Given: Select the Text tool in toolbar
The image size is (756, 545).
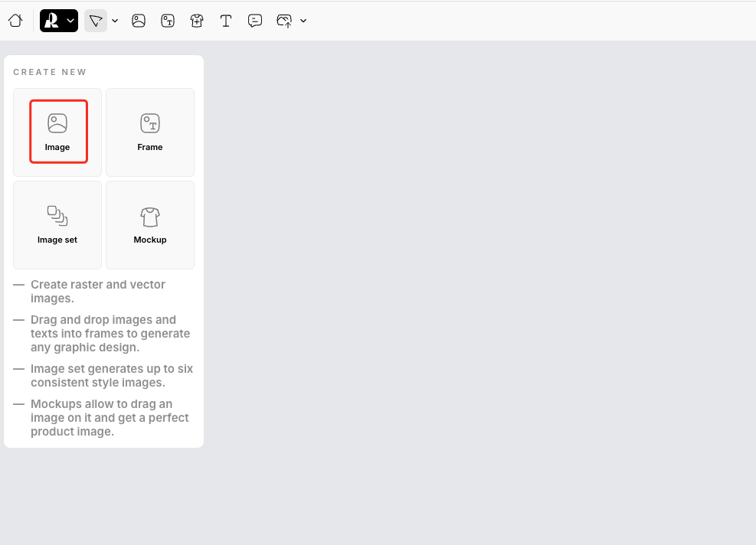Looking at the screenshot, I should (226, 21).
